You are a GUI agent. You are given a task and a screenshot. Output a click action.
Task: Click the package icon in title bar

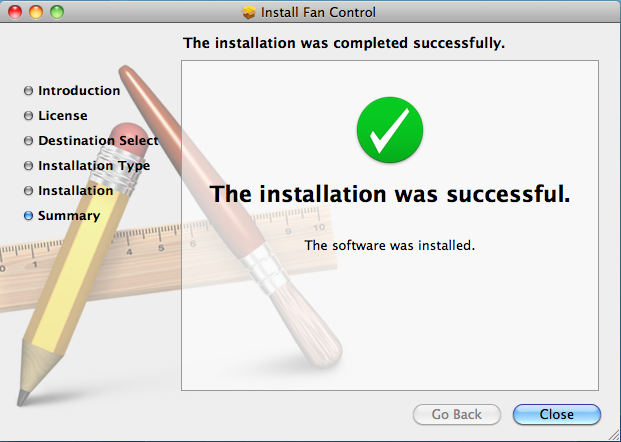point(249,13)
